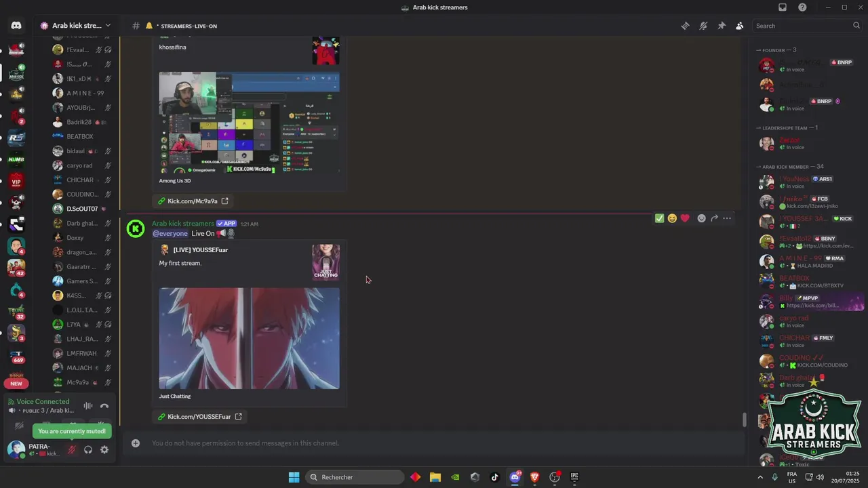Click the Just Chatting category thumbnail

click(325, 262)
